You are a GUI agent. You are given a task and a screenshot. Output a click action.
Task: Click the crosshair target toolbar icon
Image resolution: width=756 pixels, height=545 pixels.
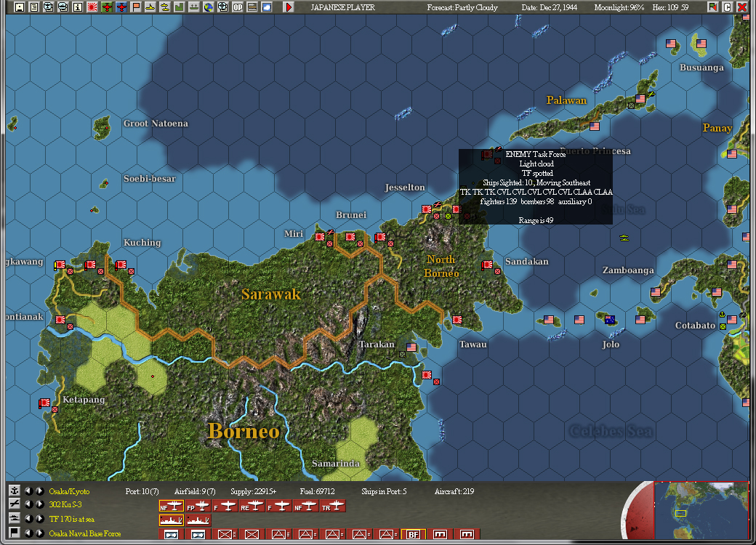(222, 7)
